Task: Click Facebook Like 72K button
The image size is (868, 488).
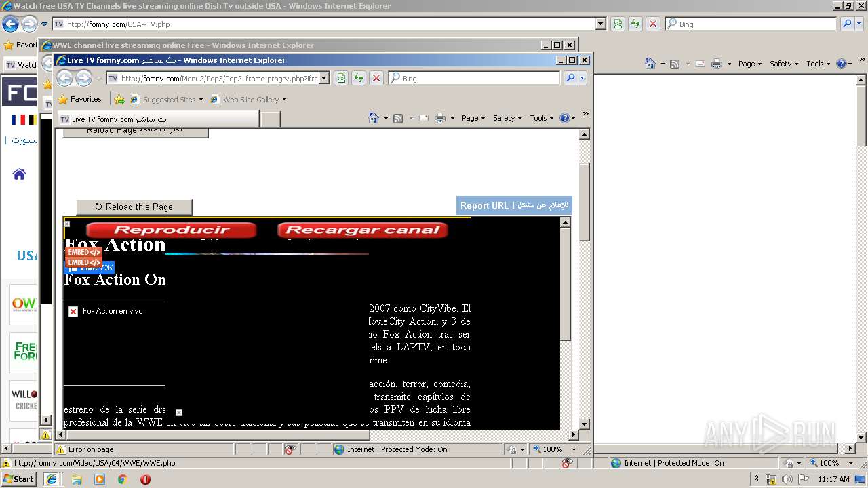Action: (x=90, y=268)
